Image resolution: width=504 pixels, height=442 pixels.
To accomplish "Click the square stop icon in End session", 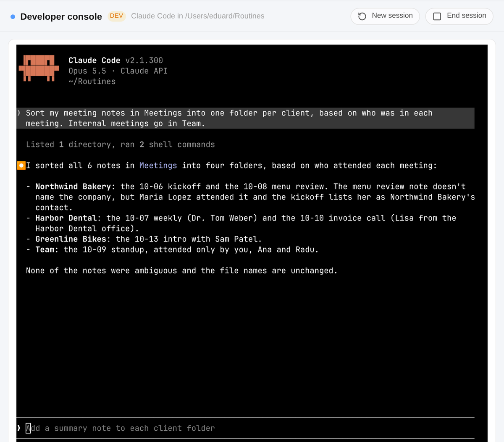I will 437,16.
